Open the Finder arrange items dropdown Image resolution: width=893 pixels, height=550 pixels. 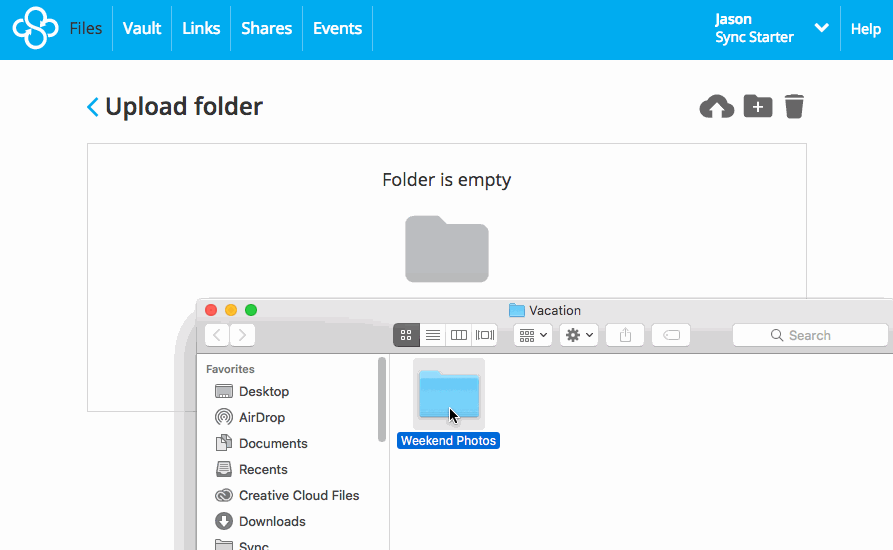[x=532, y=335]
